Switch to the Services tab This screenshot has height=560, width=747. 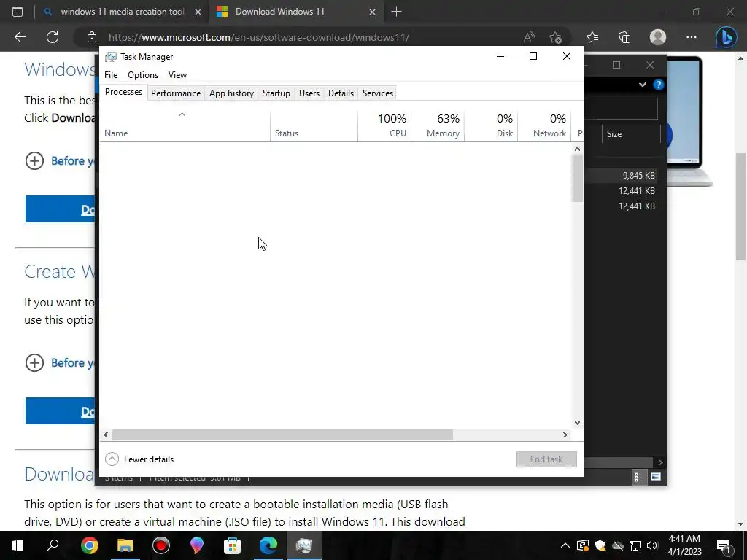tap(378, 93)
